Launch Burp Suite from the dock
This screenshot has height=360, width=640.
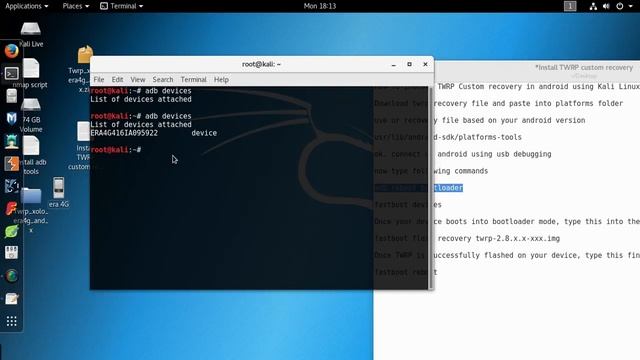click(x=11, y=164)
